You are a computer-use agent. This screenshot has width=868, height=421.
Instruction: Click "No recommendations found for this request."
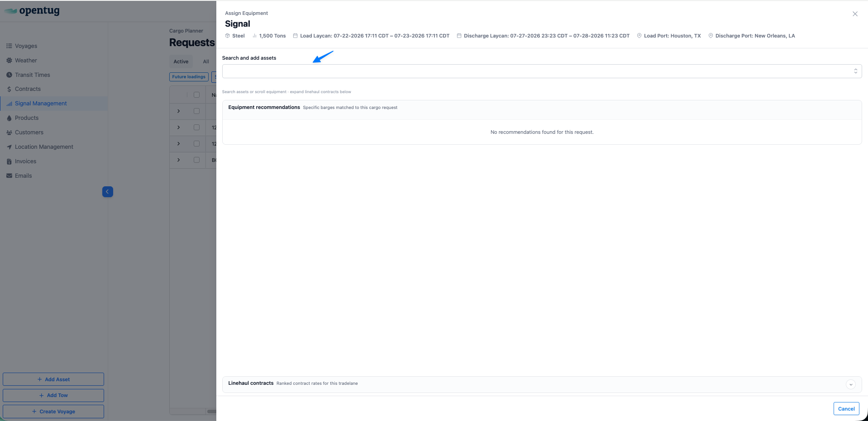(x=542, y=132)
